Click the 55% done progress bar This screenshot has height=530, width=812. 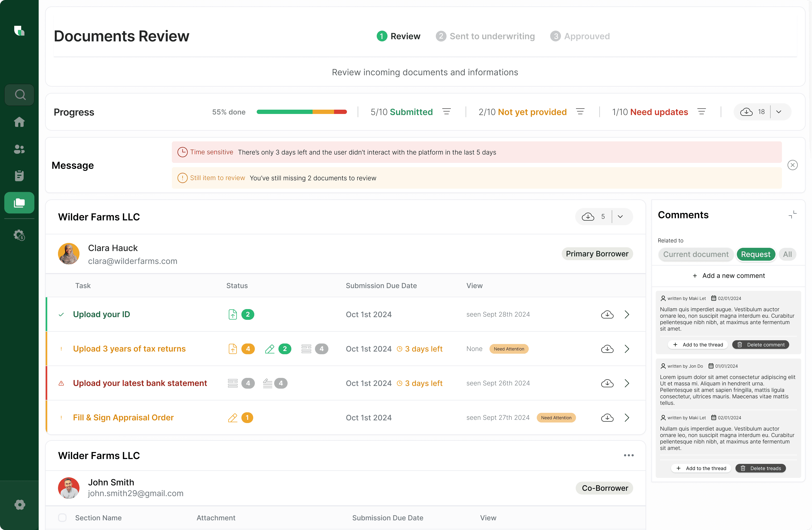click(x=302, y=112)
